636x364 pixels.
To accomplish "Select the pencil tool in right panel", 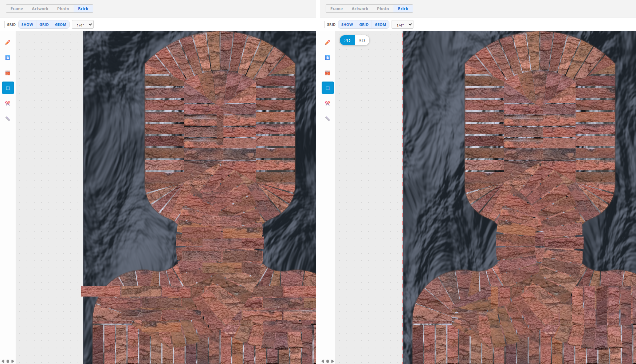I will [x=327, y=43].
